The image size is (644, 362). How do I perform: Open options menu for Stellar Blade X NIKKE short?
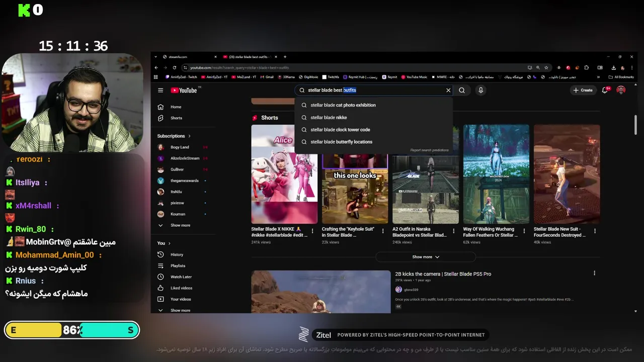pyautogui.click(x=312, y=231)
